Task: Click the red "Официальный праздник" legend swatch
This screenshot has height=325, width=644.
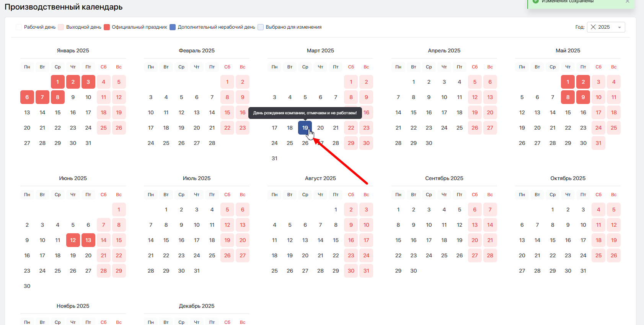Action: (x=107, y=27)
